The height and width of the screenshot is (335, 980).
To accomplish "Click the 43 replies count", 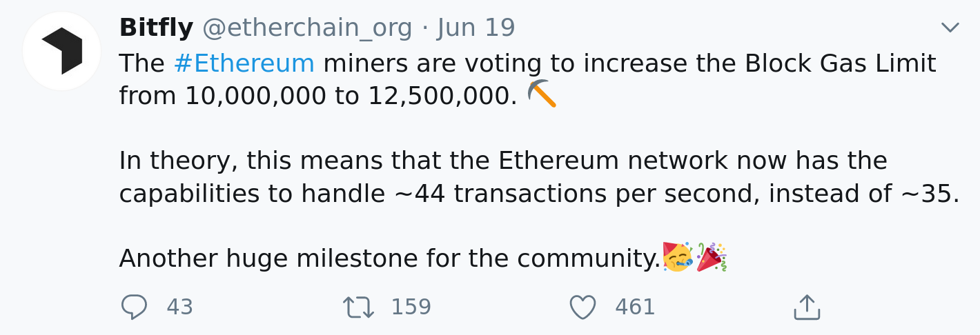I will (179, 307).
